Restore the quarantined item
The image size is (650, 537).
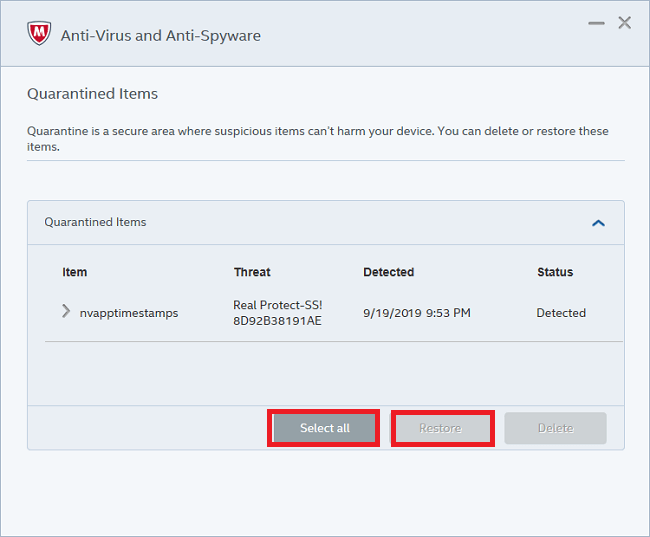coord(440,428)
